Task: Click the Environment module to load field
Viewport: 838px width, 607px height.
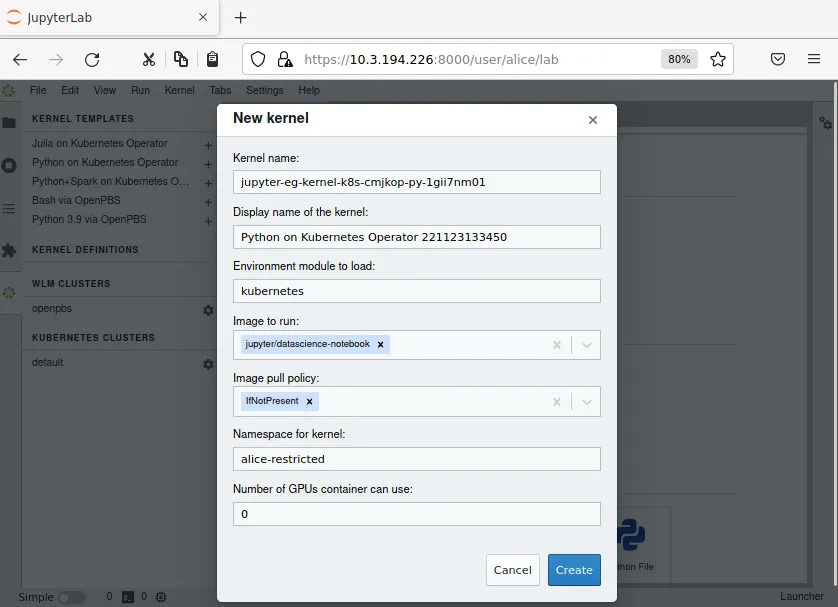Action: (x=417, y=291)
